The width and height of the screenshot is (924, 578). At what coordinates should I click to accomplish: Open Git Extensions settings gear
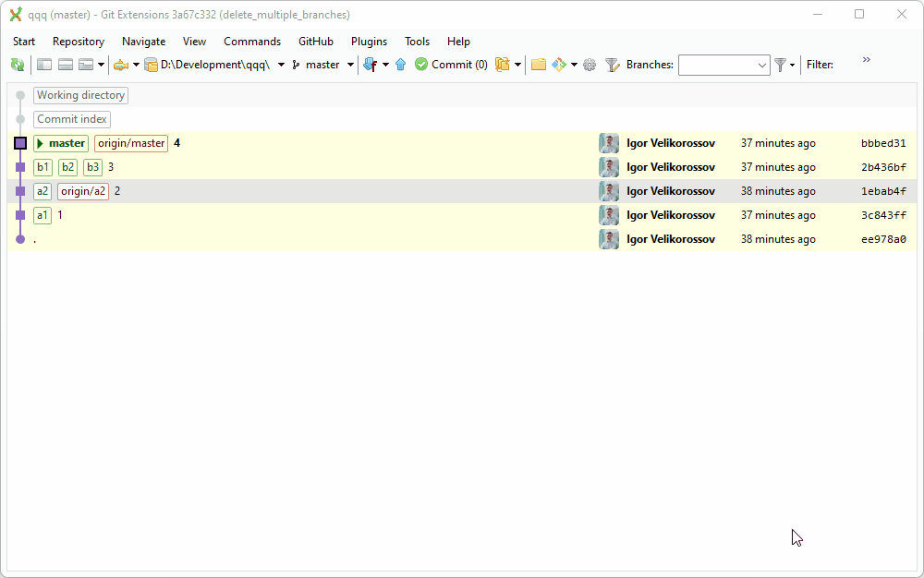coord(589,65)
